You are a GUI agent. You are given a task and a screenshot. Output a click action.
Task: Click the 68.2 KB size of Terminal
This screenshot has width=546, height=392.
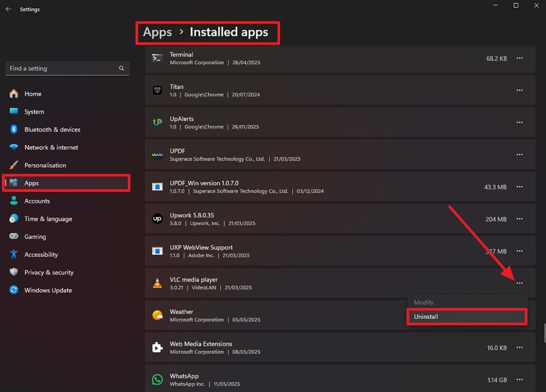tap(497, 58)
